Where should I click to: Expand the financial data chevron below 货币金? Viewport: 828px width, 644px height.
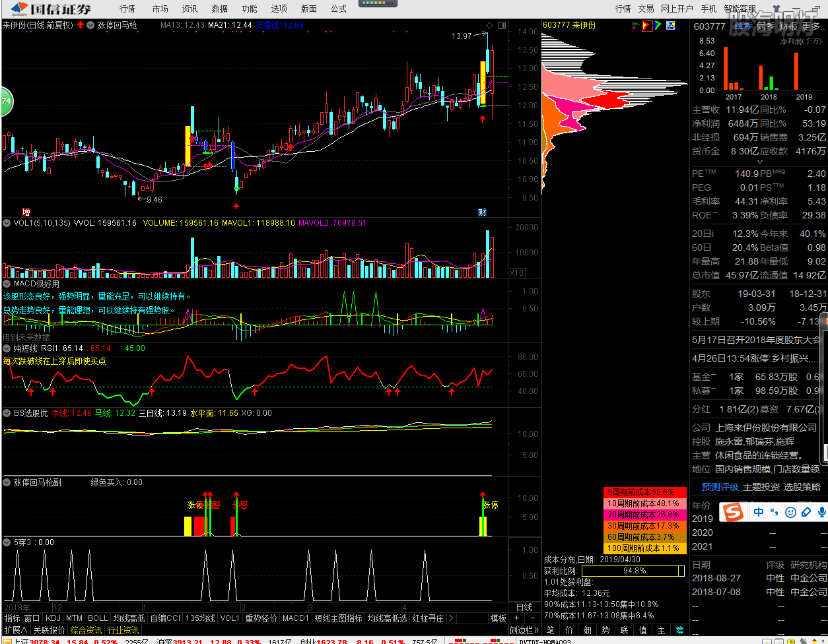(759, 162)
